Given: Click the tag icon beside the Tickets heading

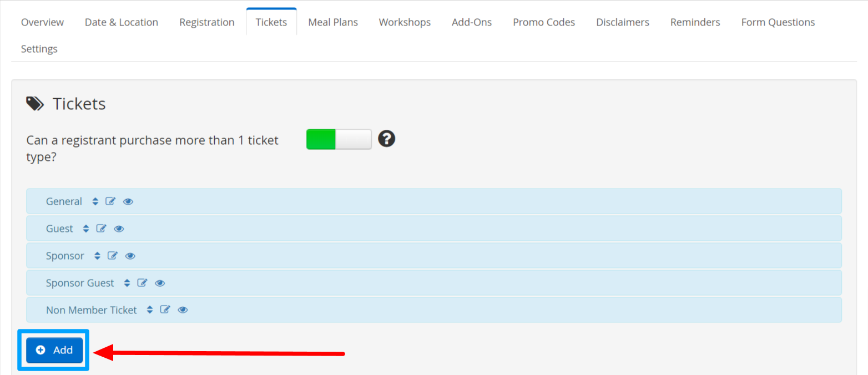Looking at the screenshot, I should tap(34, 103).
